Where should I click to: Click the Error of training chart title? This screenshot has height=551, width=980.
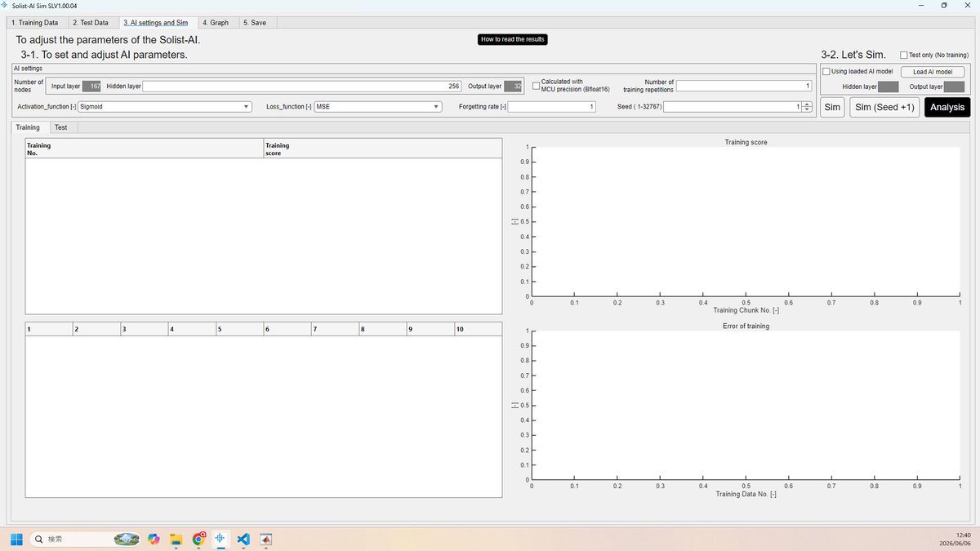tap(746, 326)
